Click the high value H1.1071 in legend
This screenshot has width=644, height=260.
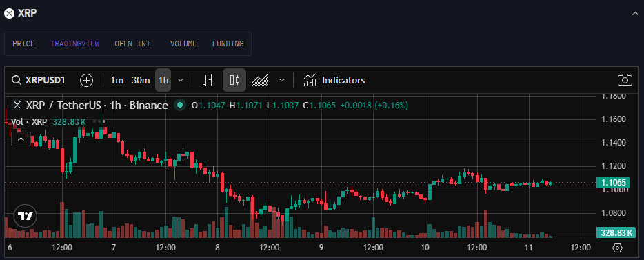[x=245, y=106]
